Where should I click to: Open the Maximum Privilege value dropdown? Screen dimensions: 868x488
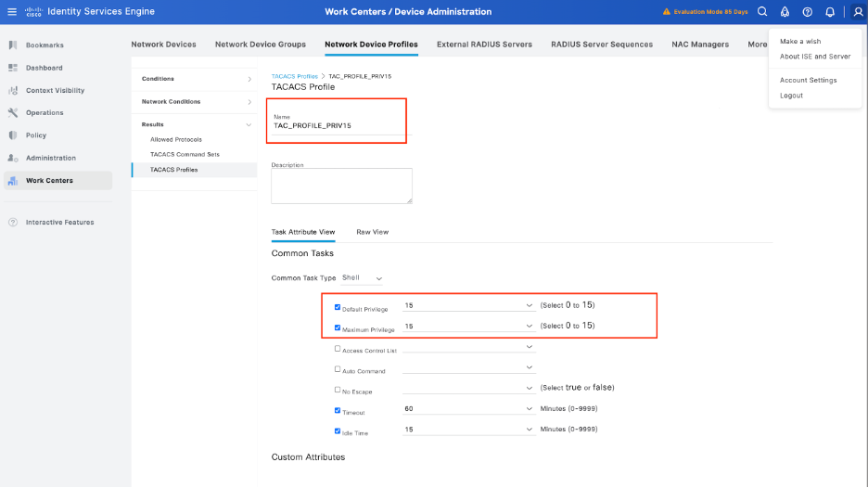tap(468, 327)
